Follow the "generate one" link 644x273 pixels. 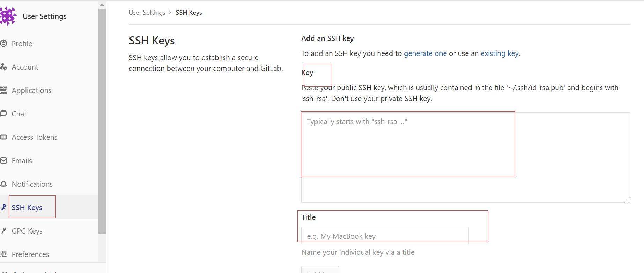pos(425,53)
